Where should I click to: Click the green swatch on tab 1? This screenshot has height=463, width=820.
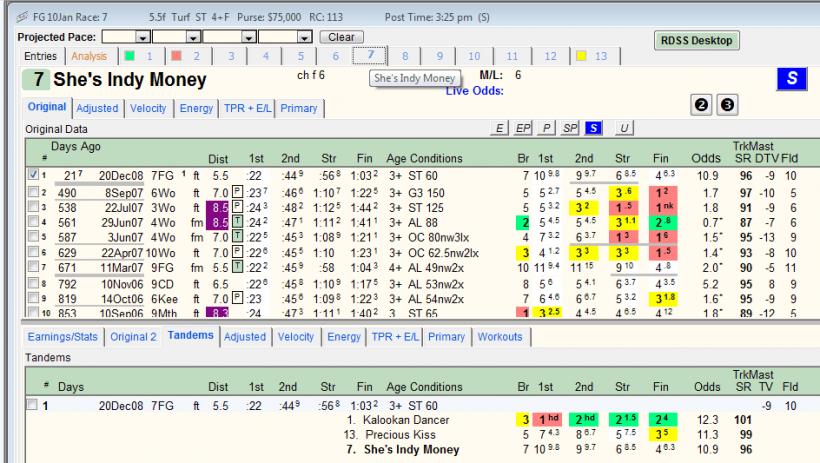pos(130,55)
